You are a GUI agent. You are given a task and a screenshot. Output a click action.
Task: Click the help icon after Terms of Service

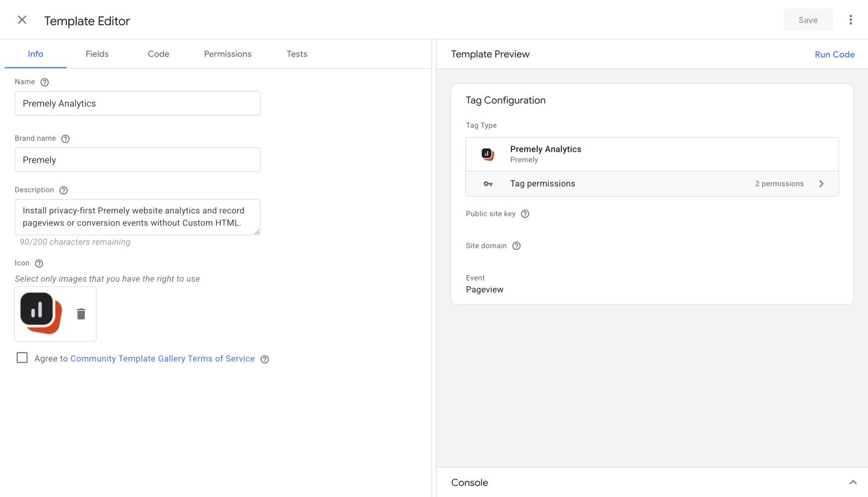(x=265, y=359)
